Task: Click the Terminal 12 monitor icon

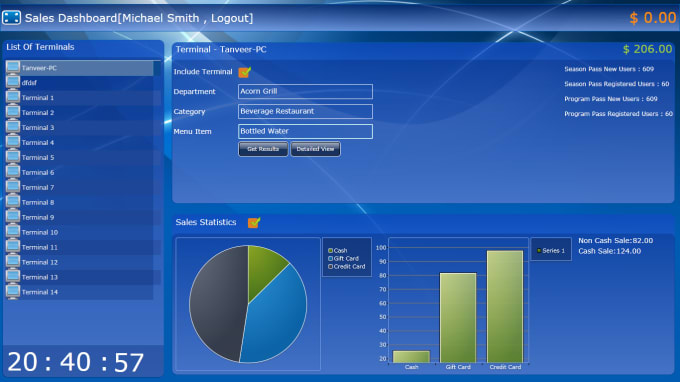Action: tap(13, 262)
